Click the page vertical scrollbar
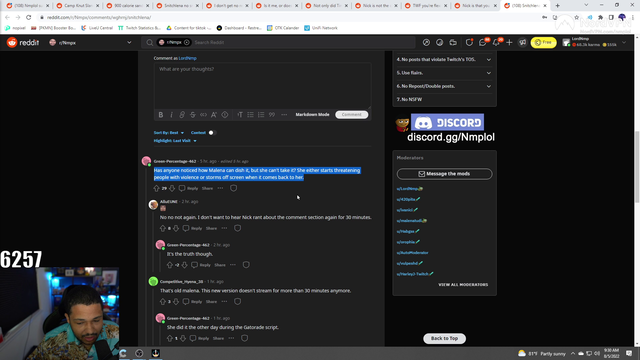 pyautogui.click(x=637, y=167)
